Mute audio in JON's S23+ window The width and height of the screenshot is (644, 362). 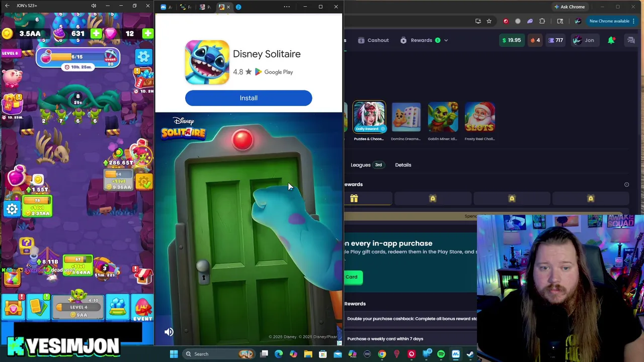pyautogui.click(x=94, y=6)
